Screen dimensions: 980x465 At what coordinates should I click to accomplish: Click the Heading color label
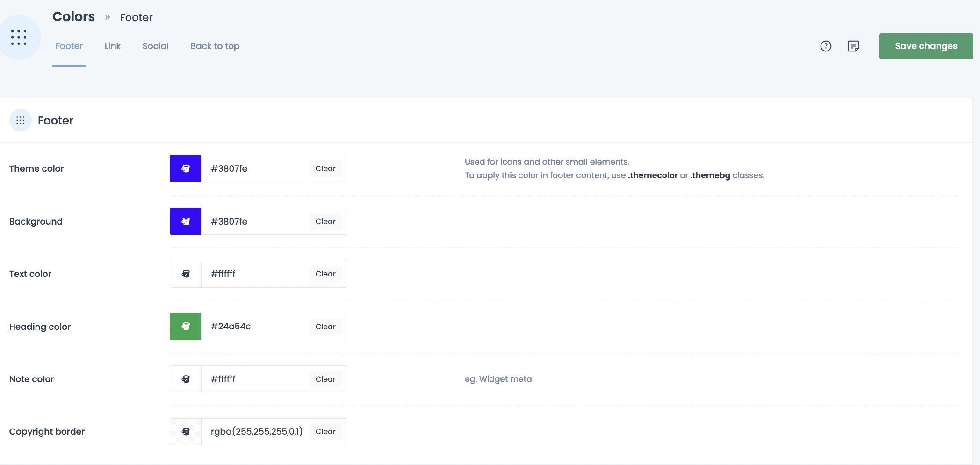tap(40, 327)
